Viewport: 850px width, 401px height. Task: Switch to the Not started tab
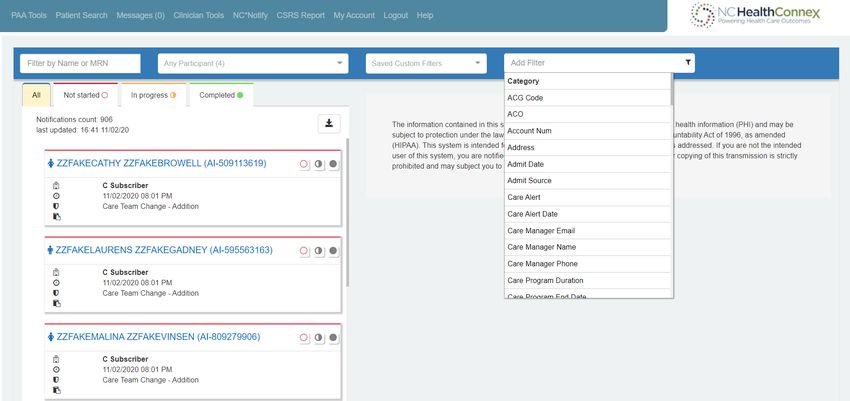(86, 95)
